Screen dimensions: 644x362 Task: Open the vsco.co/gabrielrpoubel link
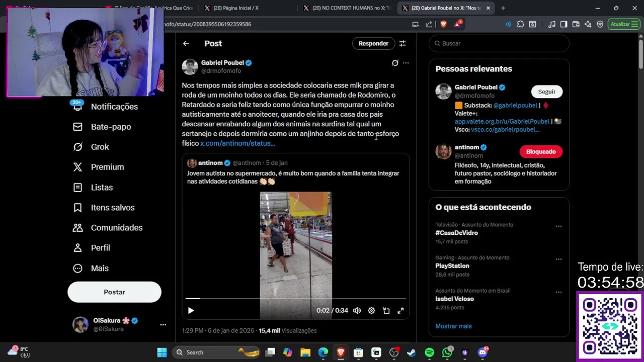click(505, 130)
